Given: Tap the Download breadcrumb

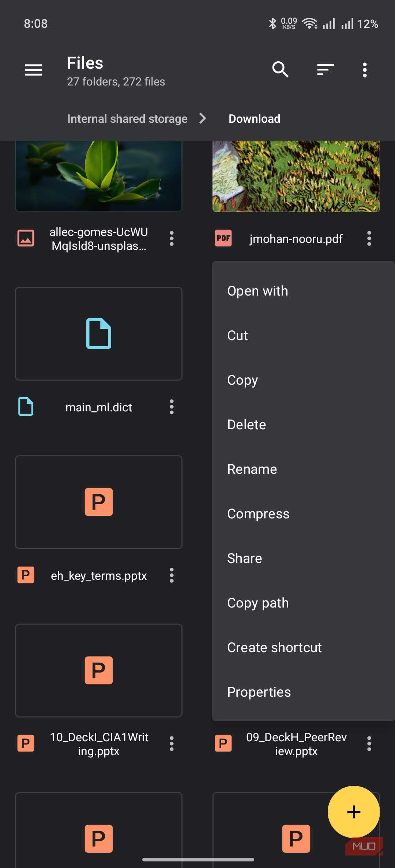Looking at the screenshot, I should click(x=255, y=119).
